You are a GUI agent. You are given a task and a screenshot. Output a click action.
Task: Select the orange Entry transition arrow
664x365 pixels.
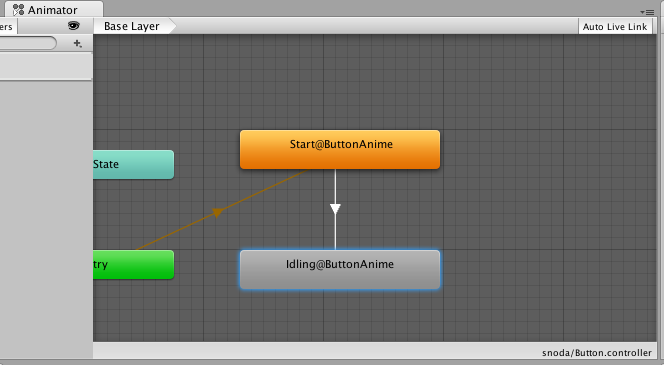[218, 212]
